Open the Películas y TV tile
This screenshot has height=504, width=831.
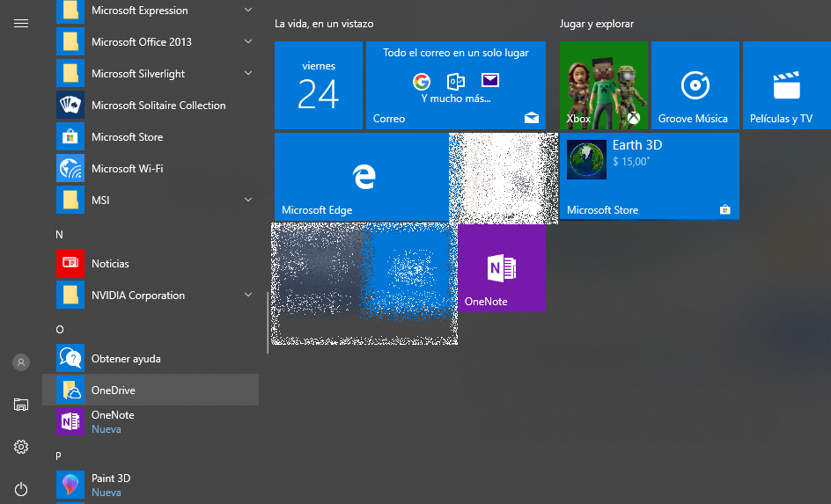[x=786, y=85]
